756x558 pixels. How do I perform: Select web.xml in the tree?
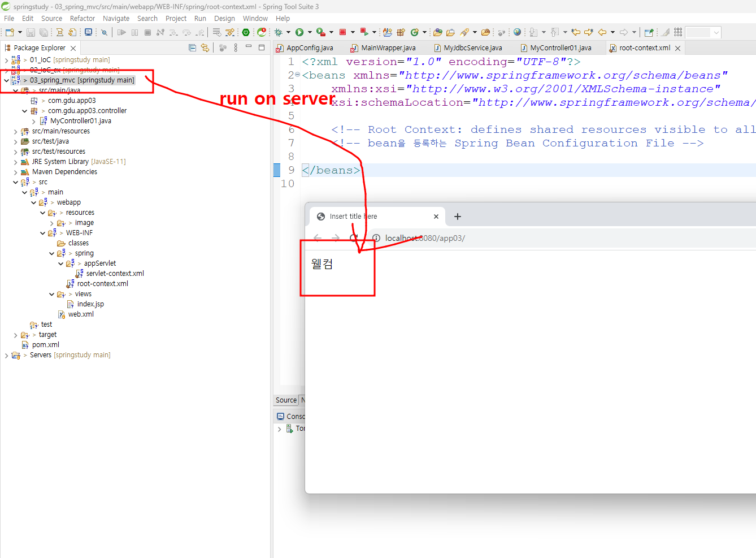coord(81,314)
